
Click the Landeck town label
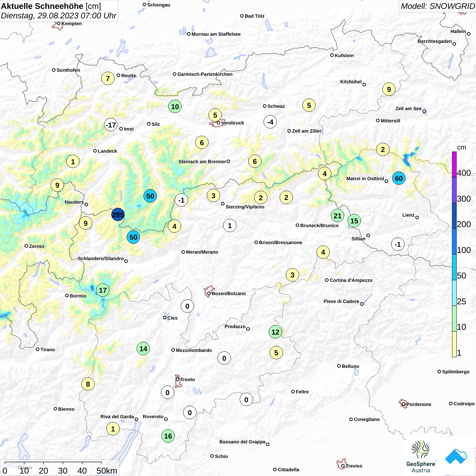tap(107, 151)
